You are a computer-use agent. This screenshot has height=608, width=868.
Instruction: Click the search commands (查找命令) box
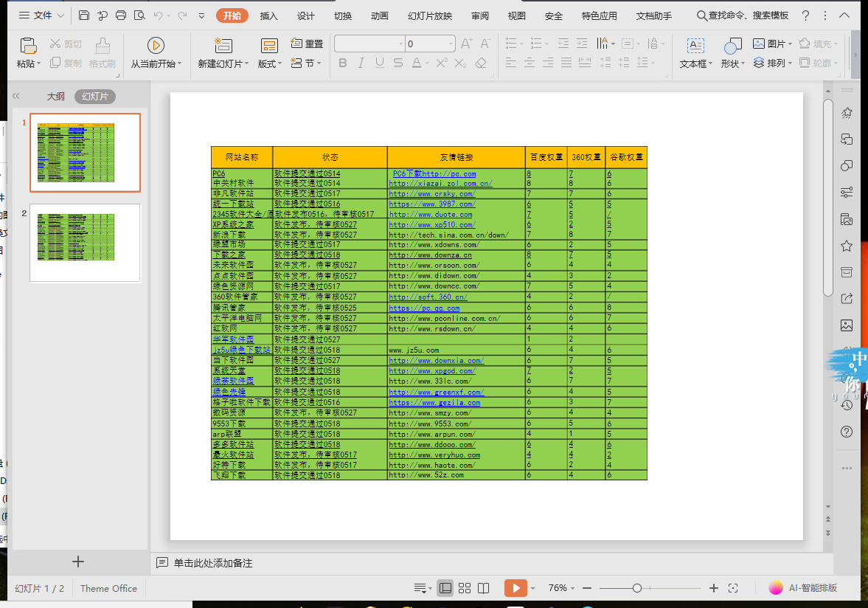pos(743,15)
